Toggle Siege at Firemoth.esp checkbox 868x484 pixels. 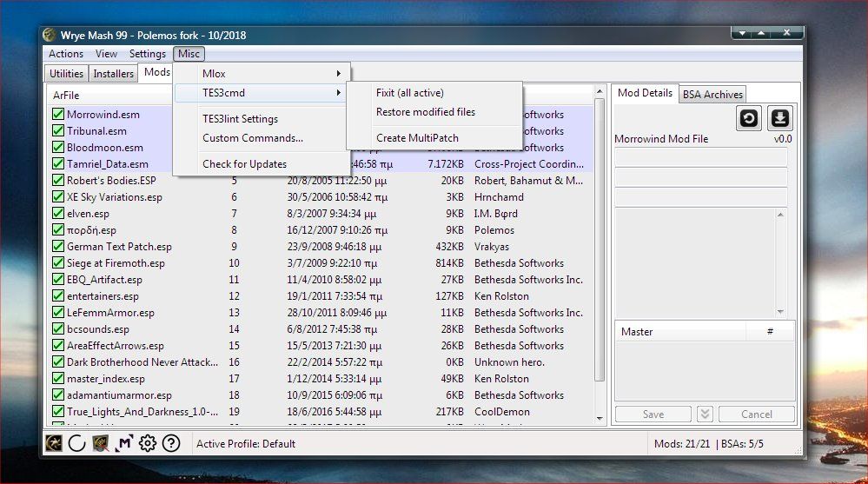click(58, 263)
